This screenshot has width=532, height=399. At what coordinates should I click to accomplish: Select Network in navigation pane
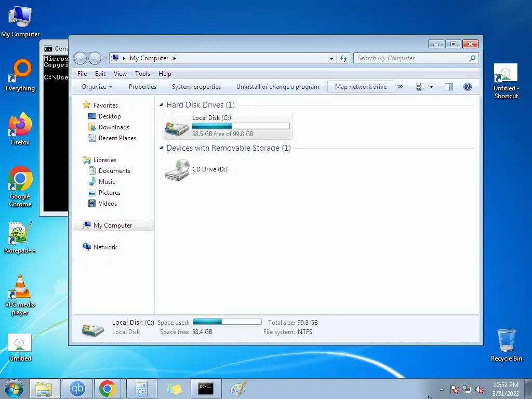pyautogui.click(x=105, y=247)
